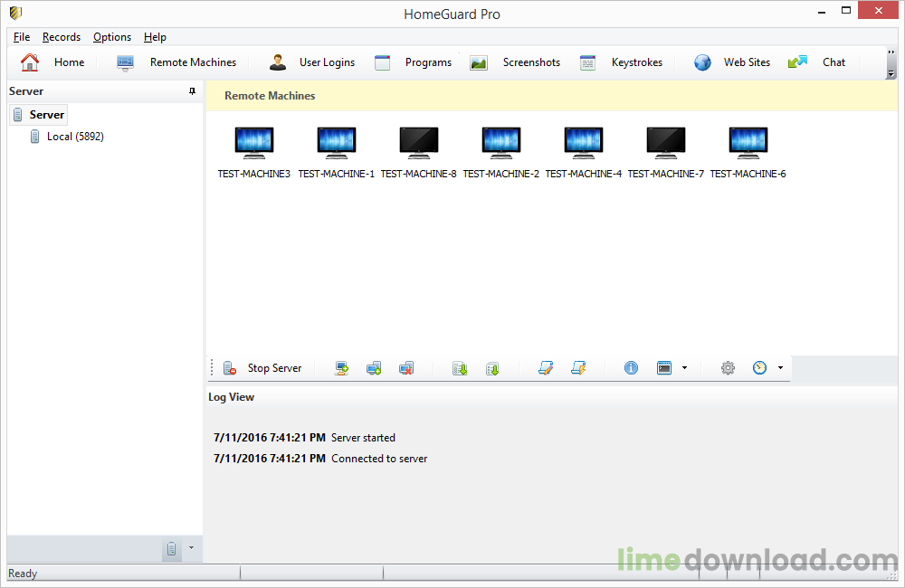Select TEST-MACHINE-2 computer

tap(501, 152)
